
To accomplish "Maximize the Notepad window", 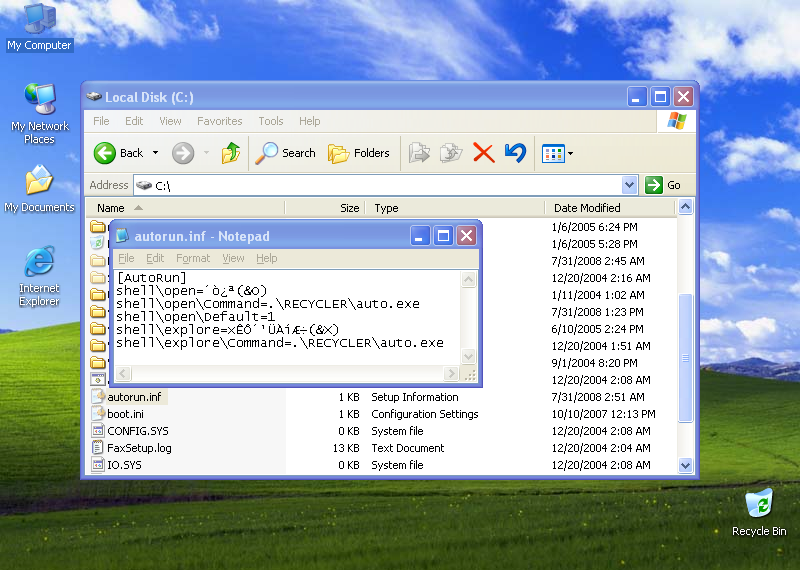I will coord(443,236).
